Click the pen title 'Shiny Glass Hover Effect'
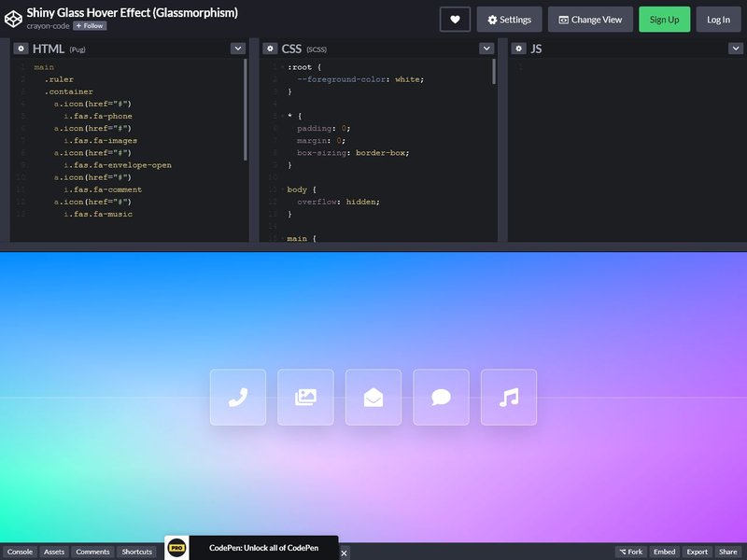The height and width of the screenshot is (560, 747). pos(132,12)
